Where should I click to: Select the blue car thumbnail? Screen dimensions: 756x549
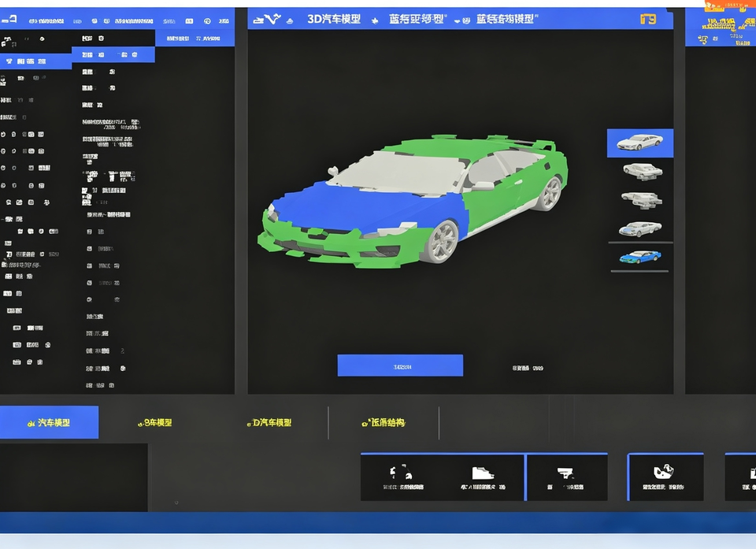[x=639, y=257]
